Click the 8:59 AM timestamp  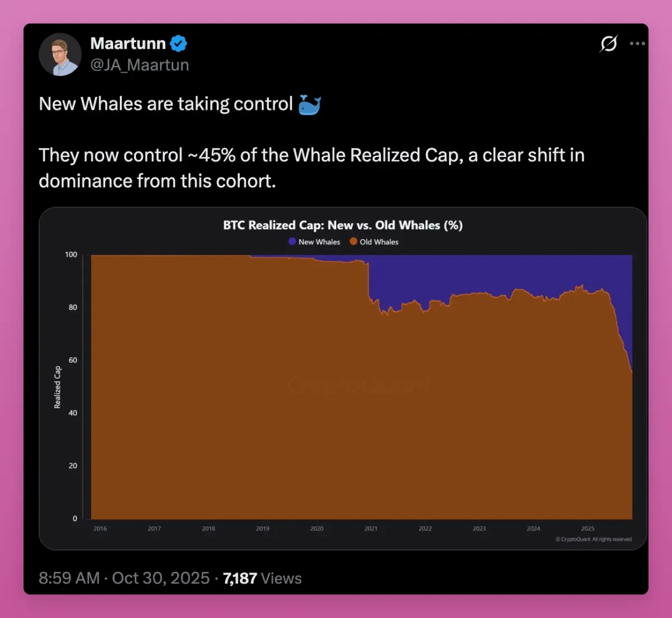pyautogui.click(x=69, y=578)
